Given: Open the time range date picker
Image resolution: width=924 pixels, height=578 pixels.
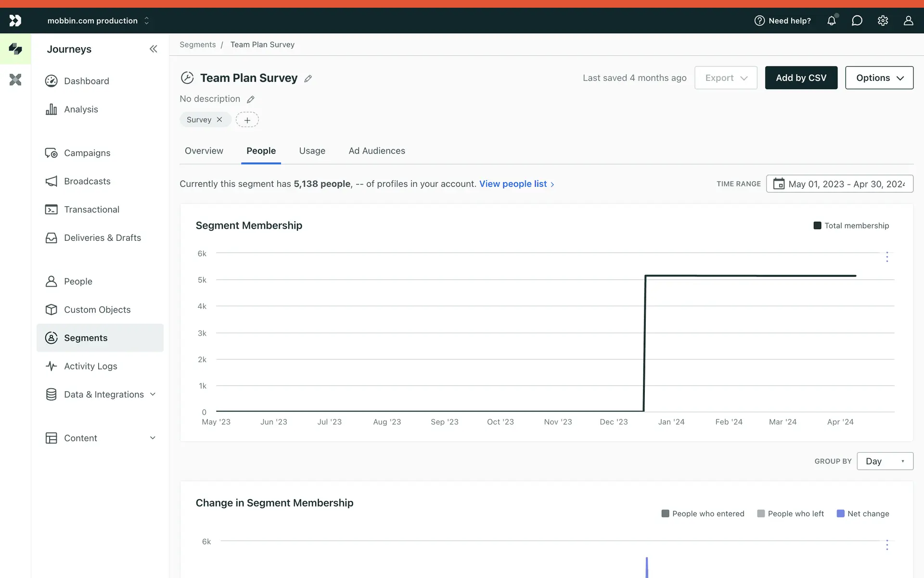Looking at the screenshot, I should point(839,184).
